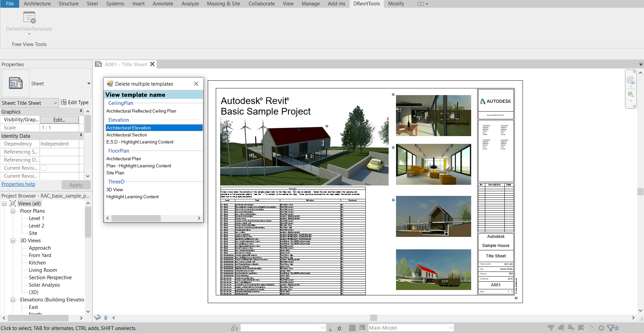Screen dimensions: 644x333
Task: Click the DeleteViewTemplate ribbon icon
Action: click(29, 17)
